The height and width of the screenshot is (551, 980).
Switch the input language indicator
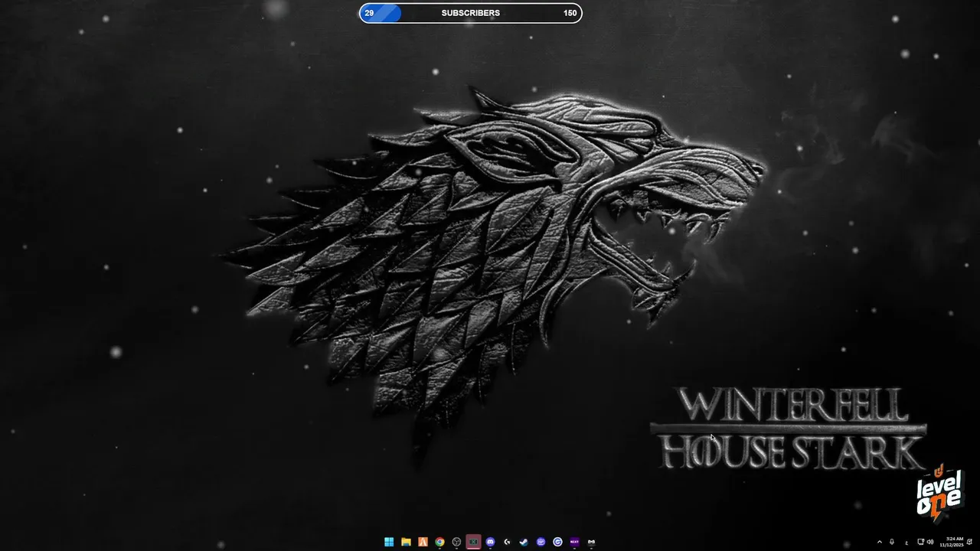coord(906,543)
